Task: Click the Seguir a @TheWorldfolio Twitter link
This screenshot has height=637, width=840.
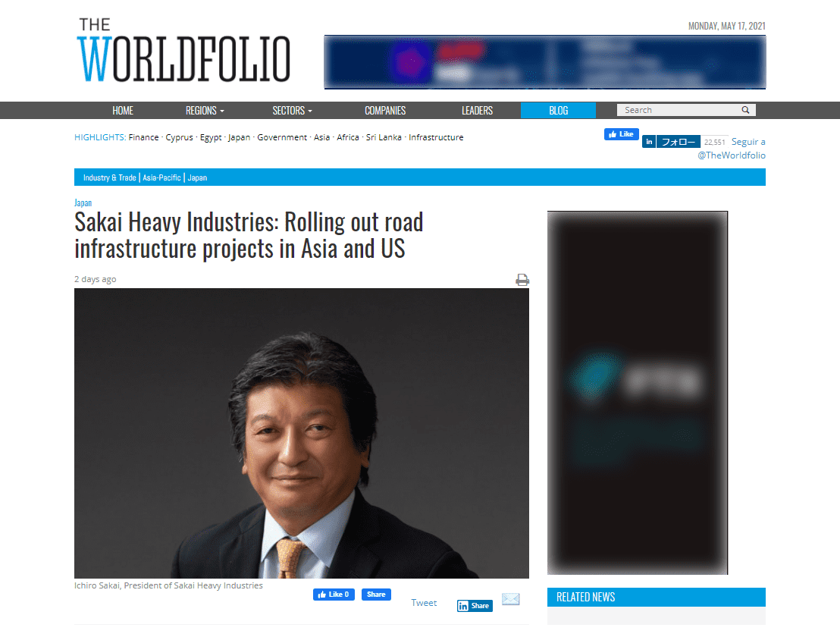Action: [732, 149]
